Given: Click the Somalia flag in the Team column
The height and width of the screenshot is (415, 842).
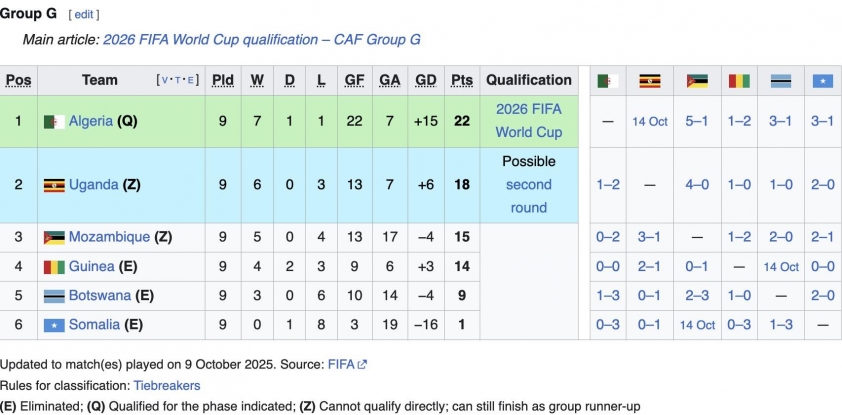Looking at the screenshot, I should tap(53, 325).
